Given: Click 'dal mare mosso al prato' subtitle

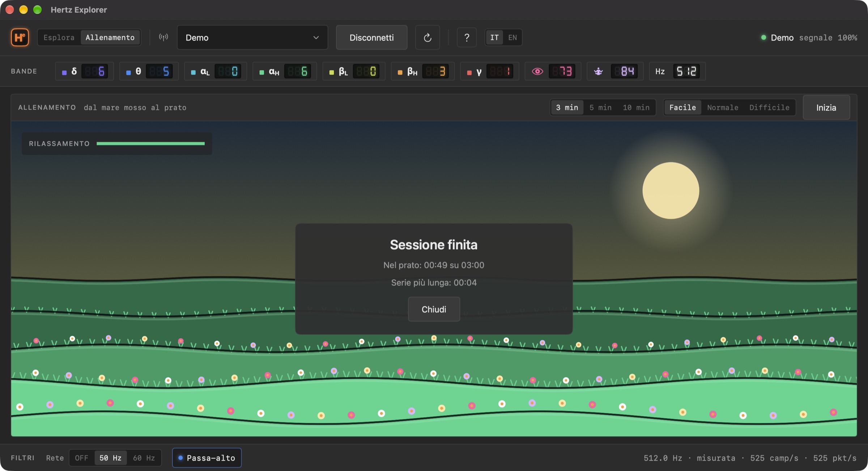Looking at the screenshot, I should click(135, 108).
